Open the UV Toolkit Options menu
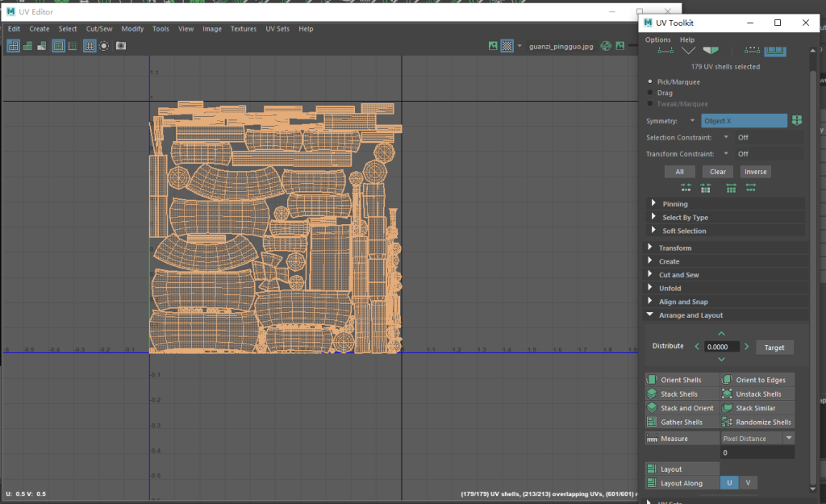The width and height of the screenshot is (826, 504). click(x=658, y=40)
